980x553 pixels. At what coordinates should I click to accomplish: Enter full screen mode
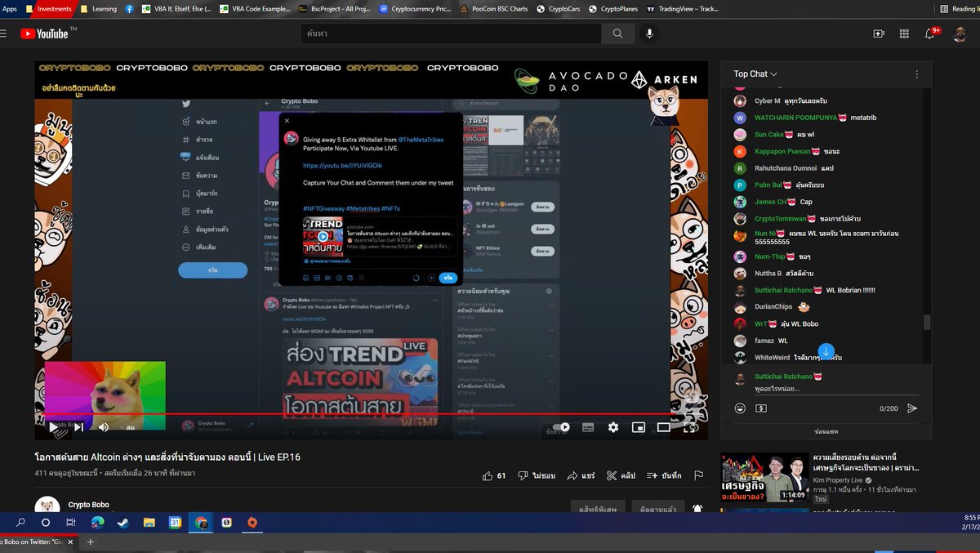(x=690, y=426)
